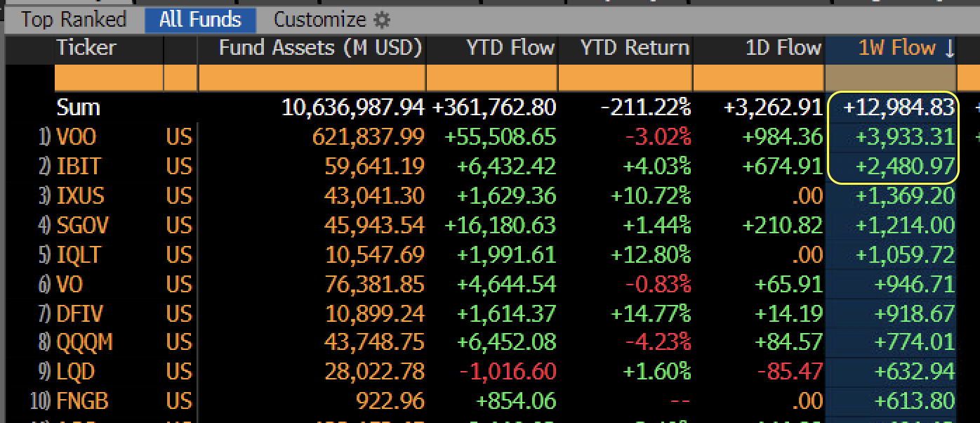Sort by YTD Return column header
This screenshot has width=980, height=423.
[x=635, y=48]
